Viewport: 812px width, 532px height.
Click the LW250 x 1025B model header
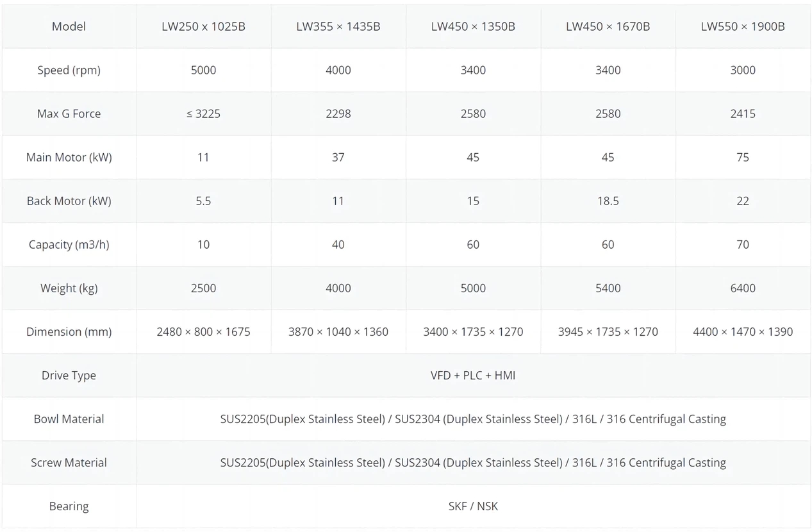(x=203, y=26)
